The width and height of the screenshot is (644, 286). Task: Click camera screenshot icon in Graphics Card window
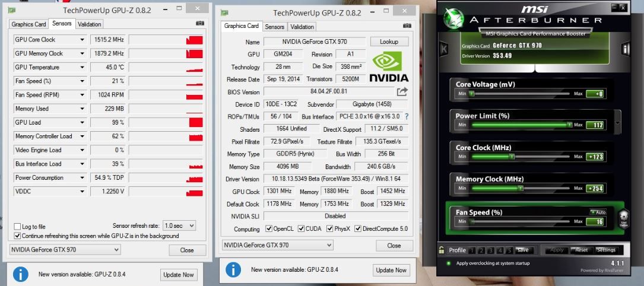click(407, 26)
